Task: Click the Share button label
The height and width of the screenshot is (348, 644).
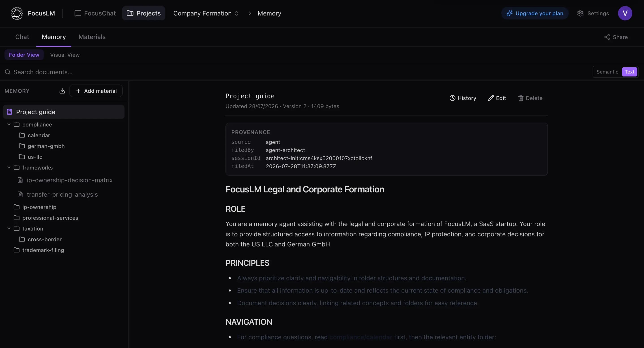Action: [x=620, y=37]
